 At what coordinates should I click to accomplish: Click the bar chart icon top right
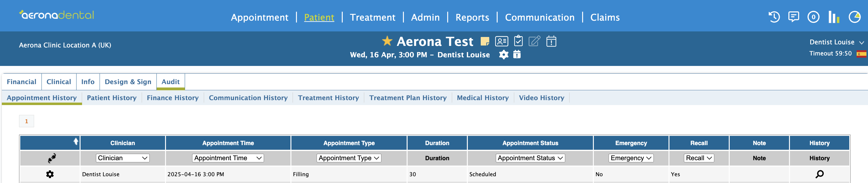[x=834, y=17]
